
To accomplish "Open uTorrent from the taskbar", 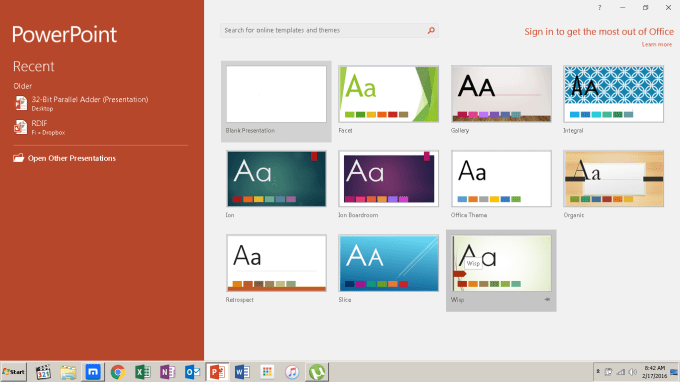I will (x=317, y=372).
